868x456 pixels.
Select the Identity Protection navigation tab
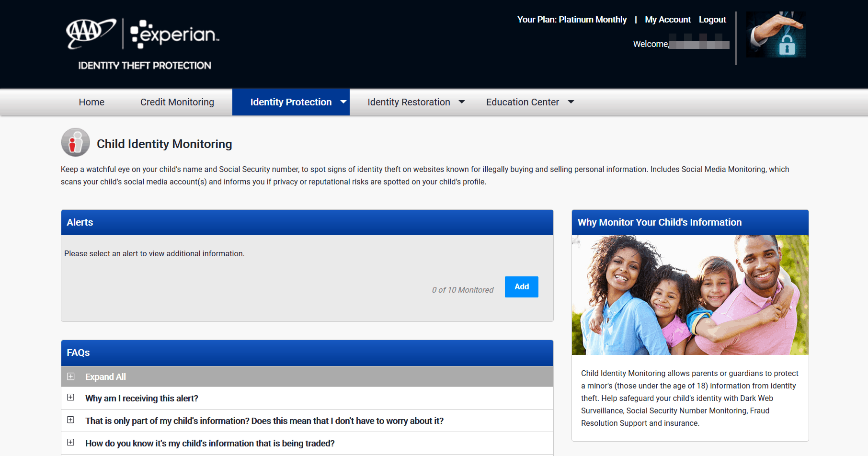tap(291, 102)
